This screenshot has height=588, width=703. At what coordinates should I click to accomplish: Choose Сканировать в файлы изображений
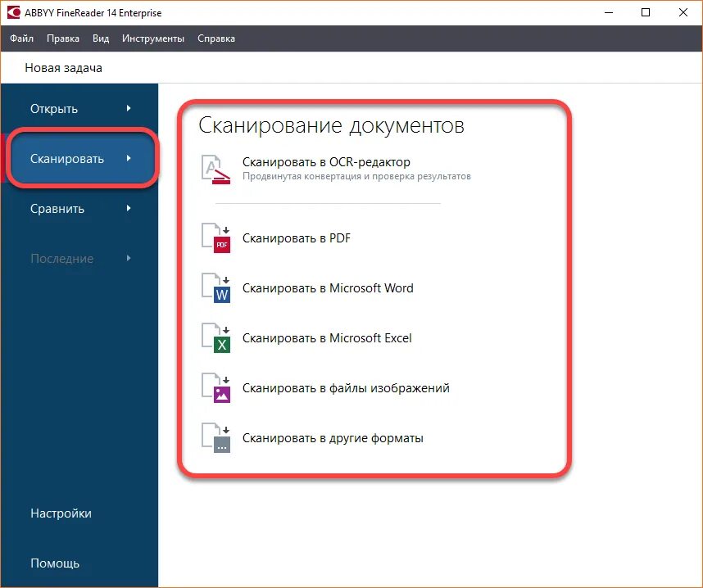coord(346,387)
